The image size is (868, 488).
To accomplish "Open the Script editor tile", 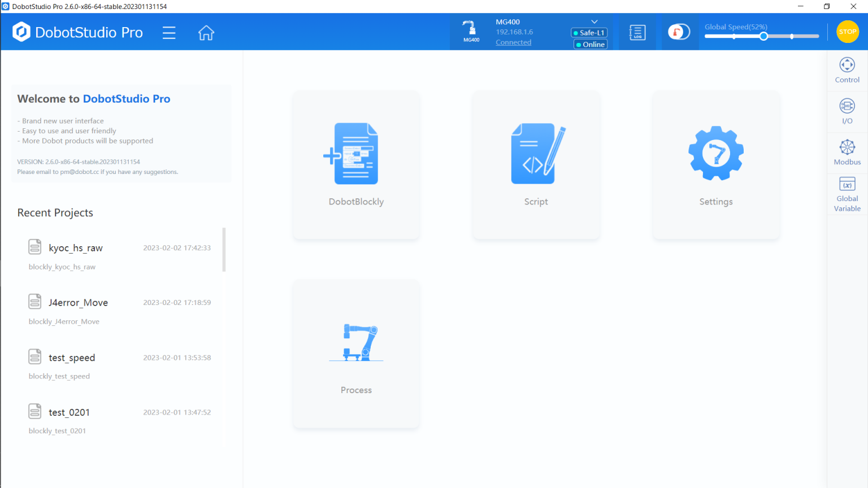I will 536,164.
